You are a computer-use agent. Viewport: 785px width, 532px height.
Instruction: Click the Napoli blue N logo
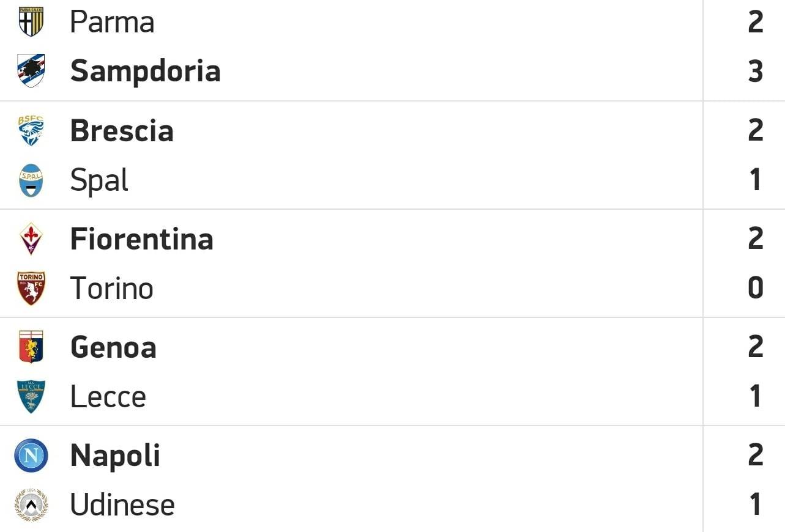31,456
